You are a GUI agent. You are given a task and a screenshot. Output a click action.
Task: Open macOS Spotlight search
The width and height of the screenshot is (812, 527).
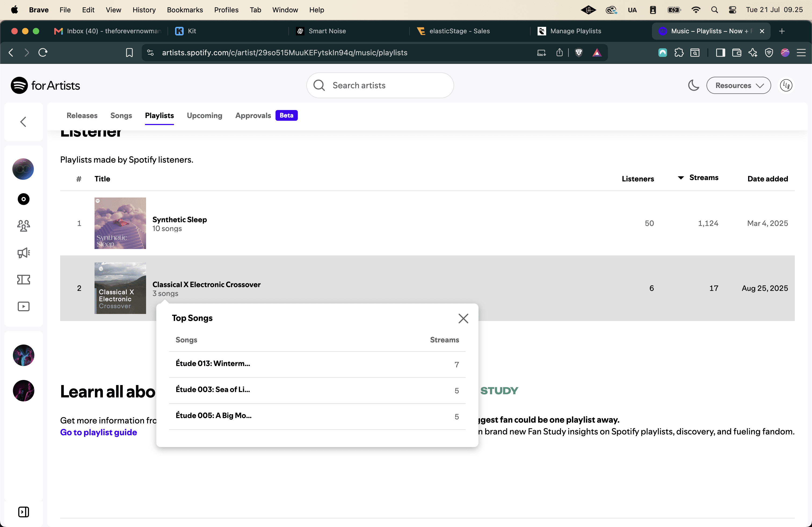[715, 10]
